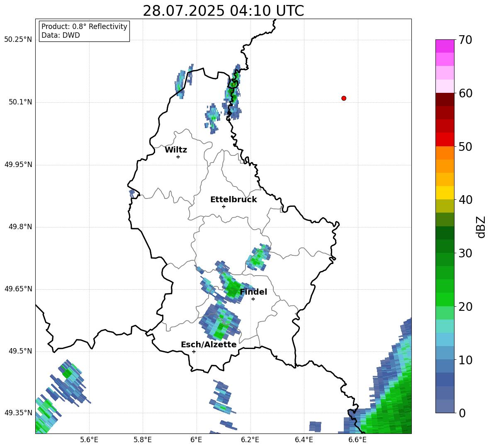
Task: Click the Esch/Alzette location cross marker
Action: point(194,351)
